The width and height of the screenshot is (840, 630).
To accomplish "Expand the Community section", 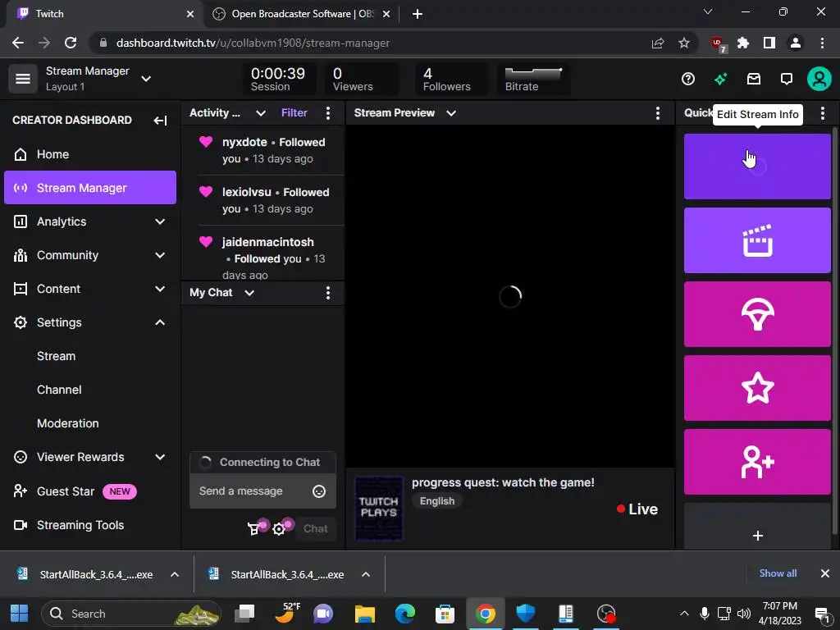I will [90, 255].
